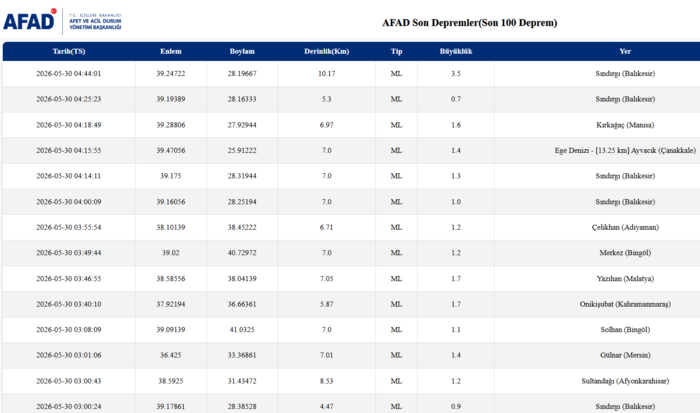Select depth value 5.3

(x=327, y=99)
